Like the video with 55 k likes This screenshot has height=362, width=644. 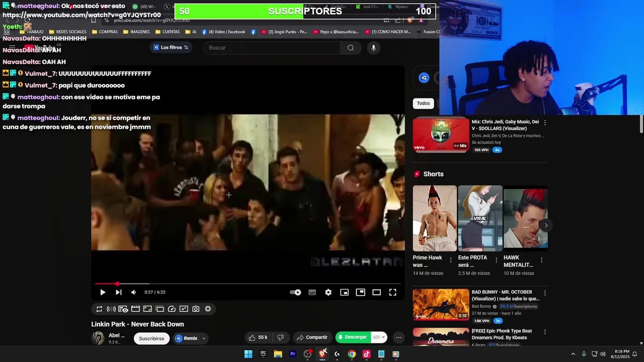click(x=258, y=337)
